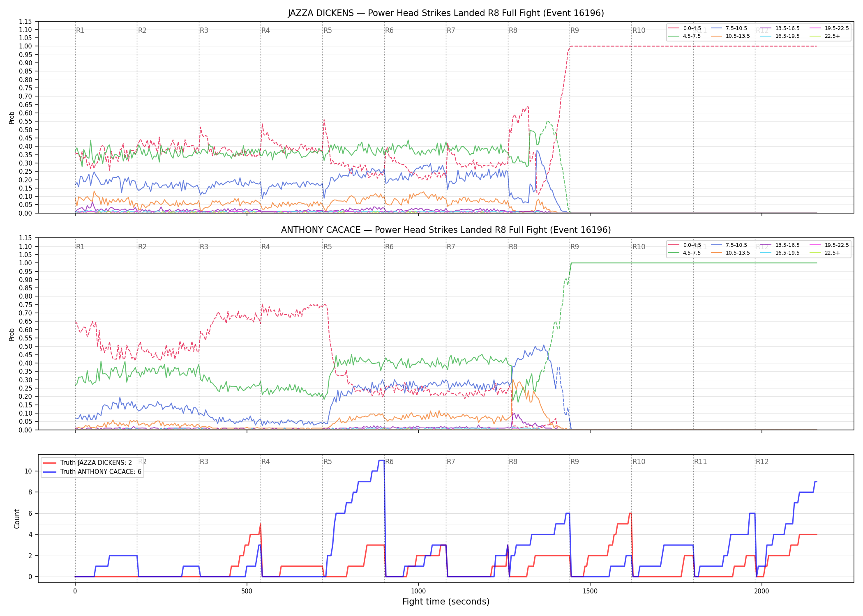863x616 pixels.
Task: Click the R1 round marker in Dickens chart
Action: click(80, 30)
